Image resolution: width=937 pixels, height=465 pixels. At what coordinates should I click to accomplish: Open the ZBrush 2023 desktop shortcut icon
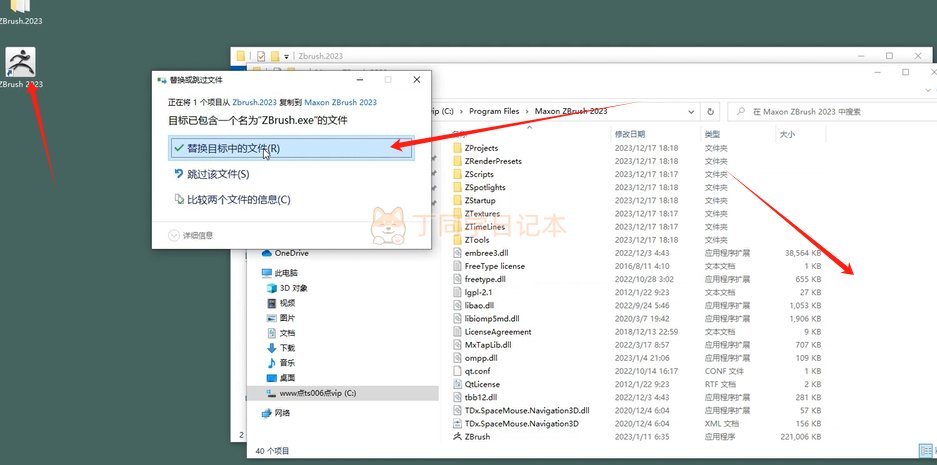pyautogui.click(x=20, y=63)
